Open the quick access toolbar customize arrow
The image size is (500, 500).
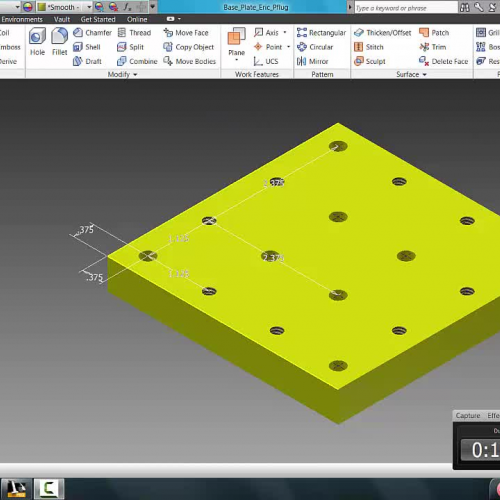[153, 7]
